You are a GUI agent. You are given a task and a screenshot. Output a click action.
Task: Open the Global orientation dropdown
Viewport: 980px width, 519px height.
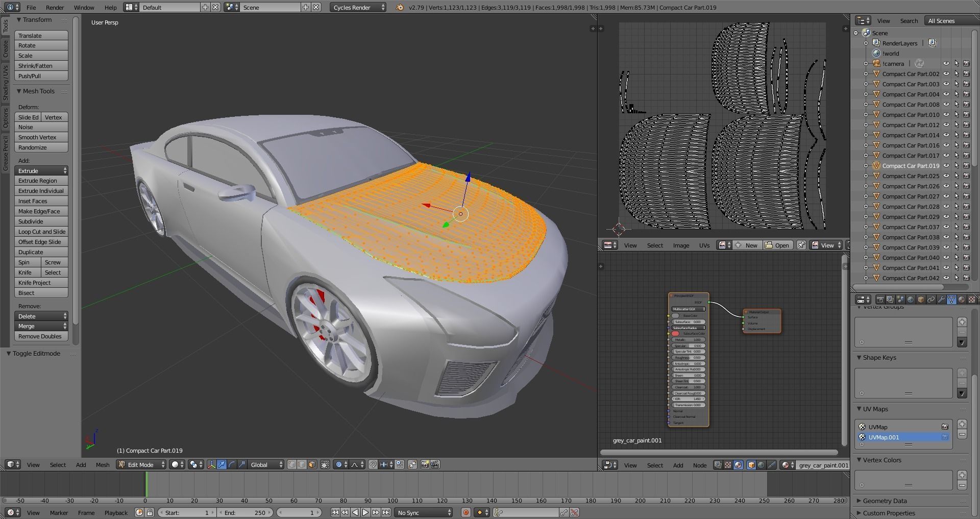point(266,464)
